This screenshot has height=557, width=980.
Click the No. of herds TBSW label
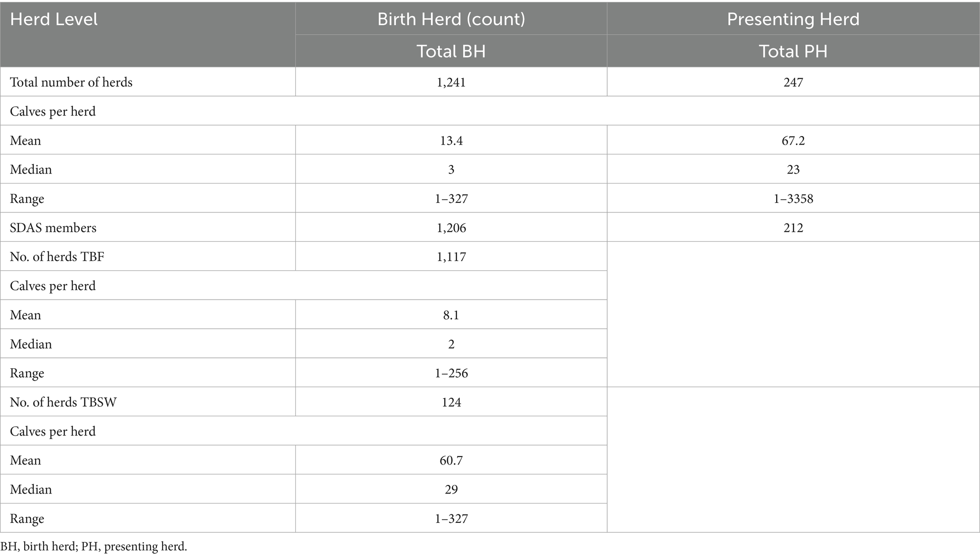coord(63,402)
